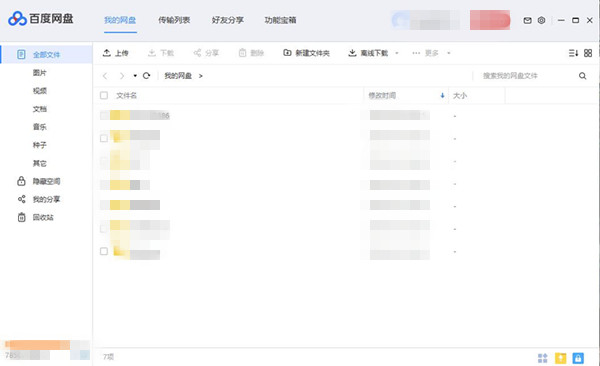Image resolution: width=600 pixels, height=366 pixels.
Task: Click the search magnifier icon
Action: click(582, 76)
